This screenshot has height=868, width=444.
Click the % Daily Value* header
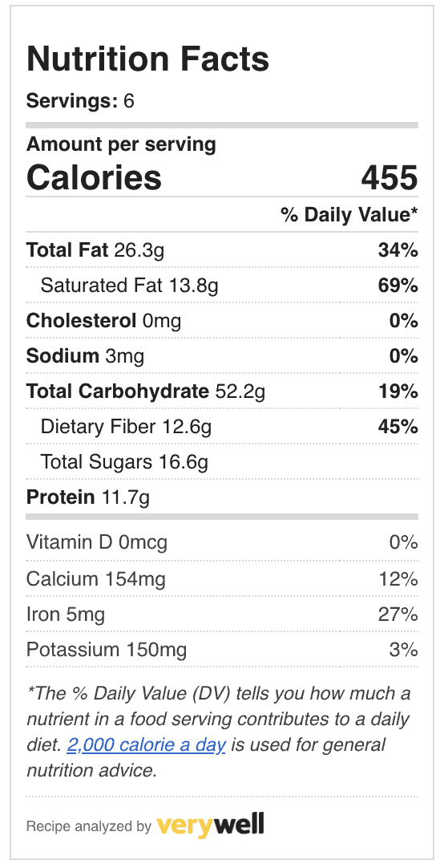[349, 215]
